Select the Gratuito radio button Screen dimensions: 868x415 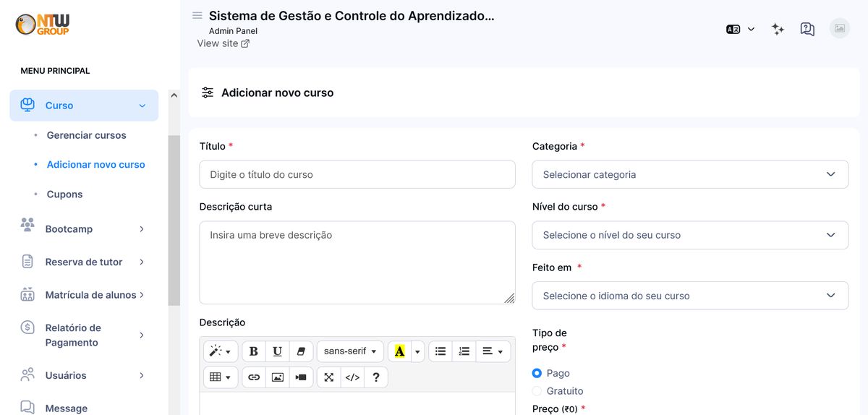[x=537, y=391]
